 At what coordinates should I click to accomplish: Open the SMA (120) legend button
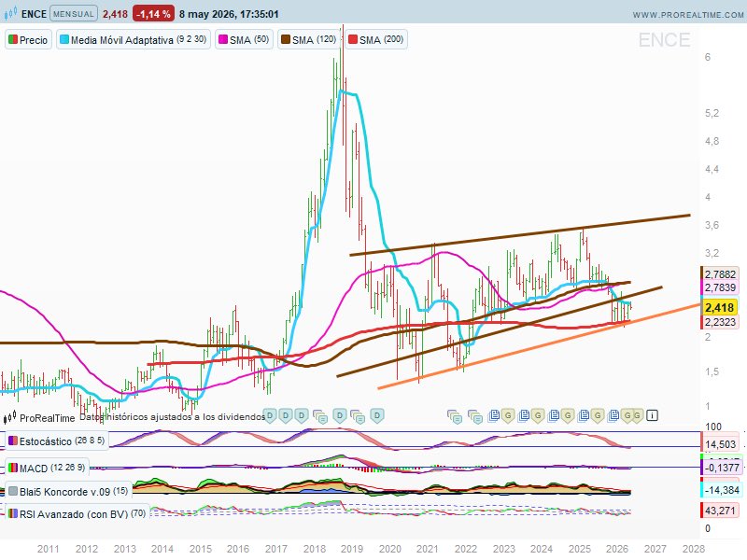click(x=309, y=39)
